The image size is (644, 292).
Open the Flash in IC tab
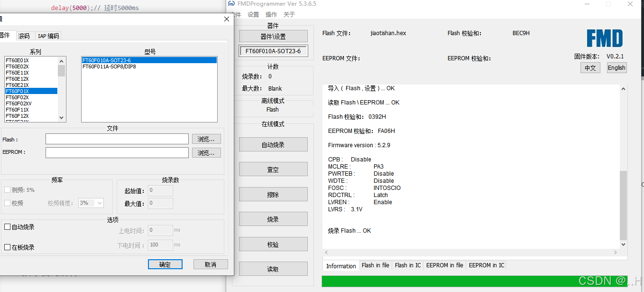[x=408, y=265]
